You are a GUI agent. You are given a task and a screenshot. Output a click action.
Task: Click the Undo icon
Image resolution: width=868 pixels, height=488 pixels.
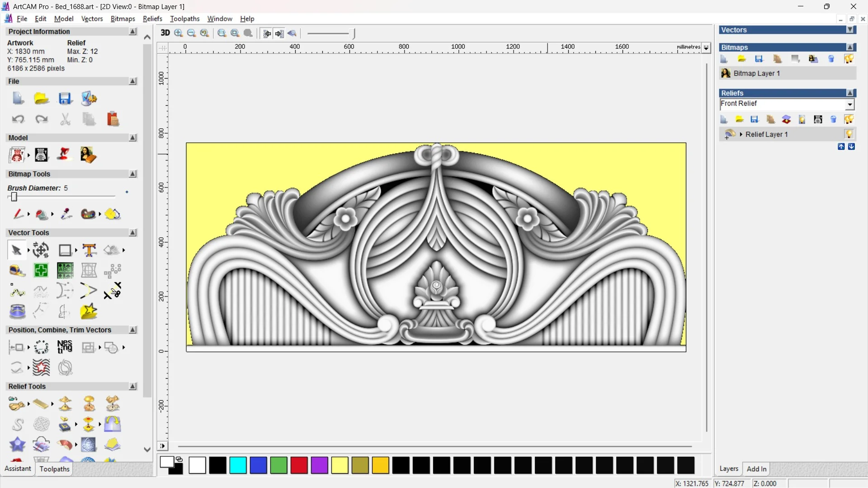click(x=18, y=119)
